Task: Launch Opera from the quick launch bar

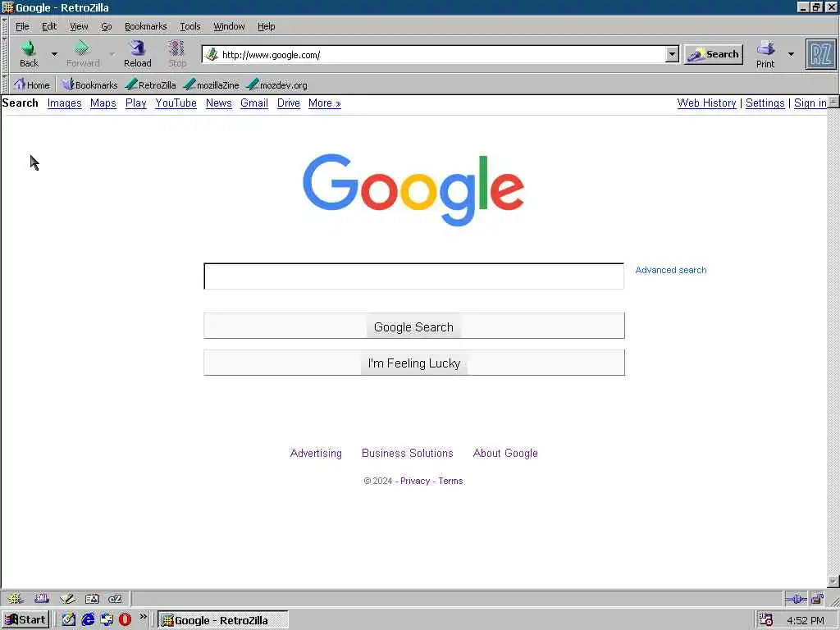Action: coord(126,620)
